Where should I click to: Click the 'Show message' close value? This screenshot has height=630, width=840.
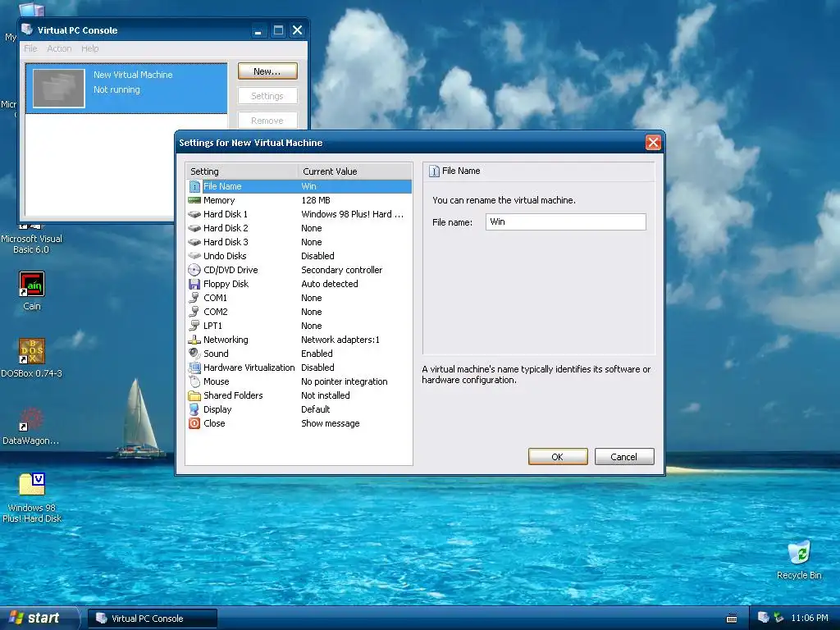point(330,423)
